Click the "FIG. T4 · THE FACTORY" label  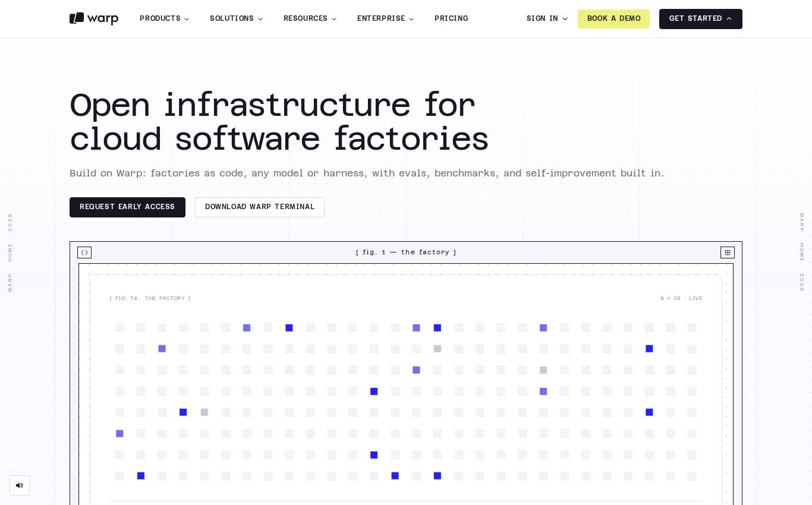click(150, 298)
